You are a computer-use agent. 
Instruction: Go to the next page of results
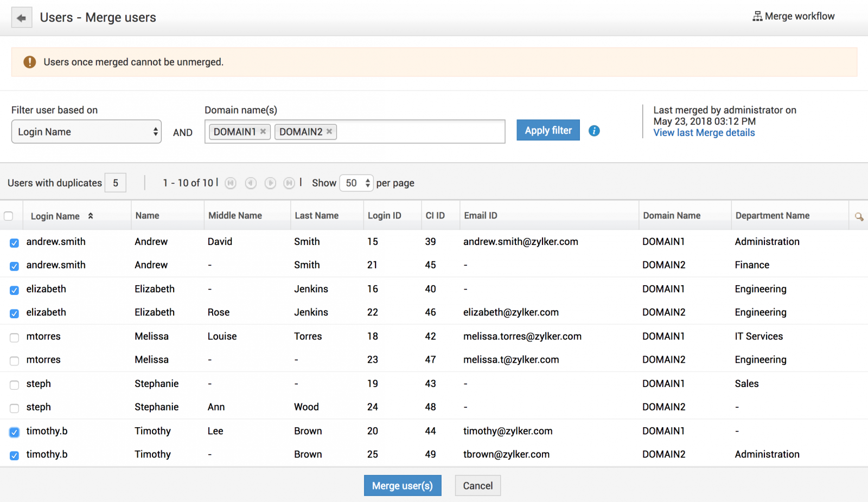pos(270,183)
